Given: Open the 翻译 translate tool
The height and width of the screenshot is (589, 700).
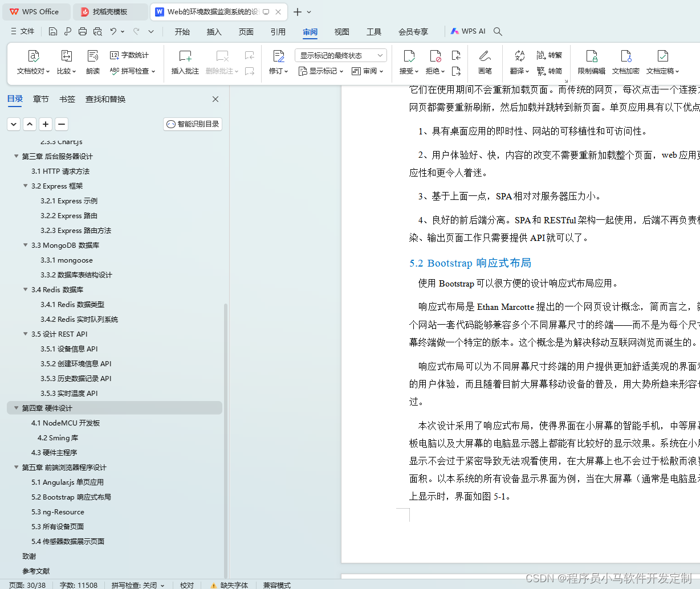Looking at the screenshot, I should [517, 61].
